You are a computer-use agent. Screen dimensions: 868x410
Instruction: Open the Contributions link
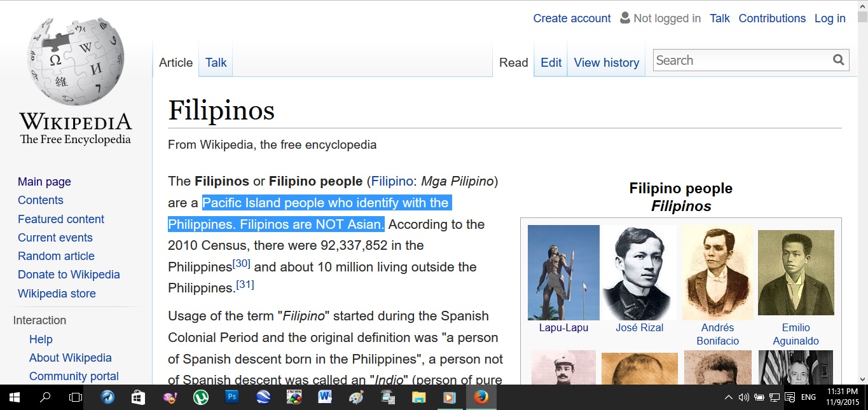point(772,18)
